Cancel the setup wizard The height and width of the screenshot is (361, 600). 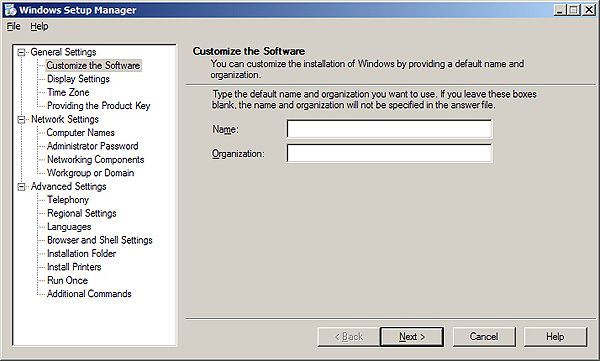pyautogui.click(x=484, y=337)
